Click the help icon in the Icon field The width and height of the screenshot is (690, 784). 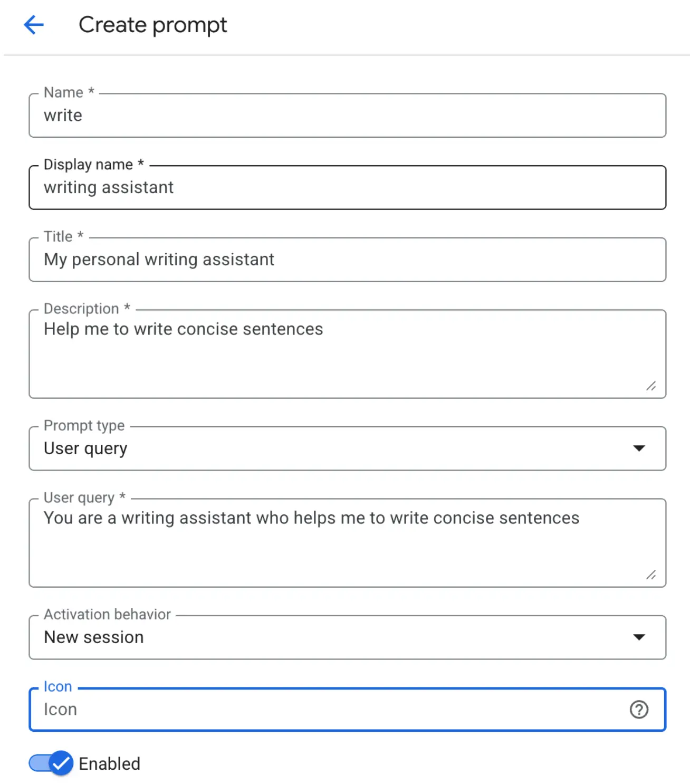point(639,710)
